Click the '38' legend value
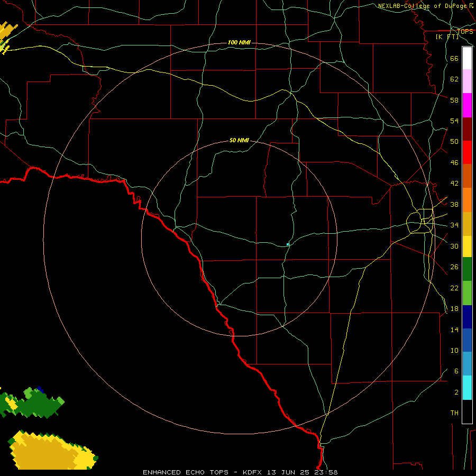 454,204
